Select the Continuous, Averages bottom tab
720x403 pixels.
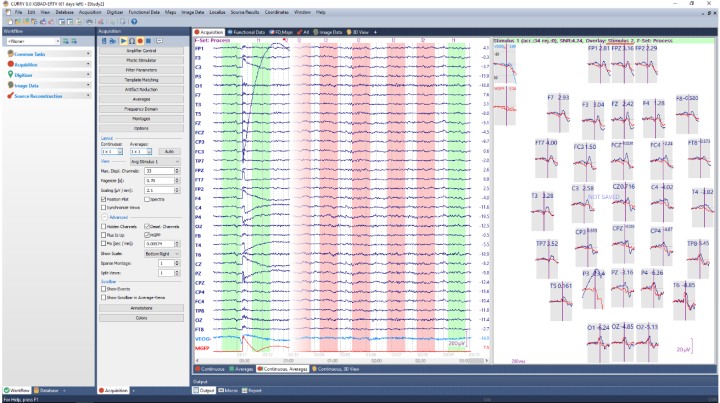[282, 369]
